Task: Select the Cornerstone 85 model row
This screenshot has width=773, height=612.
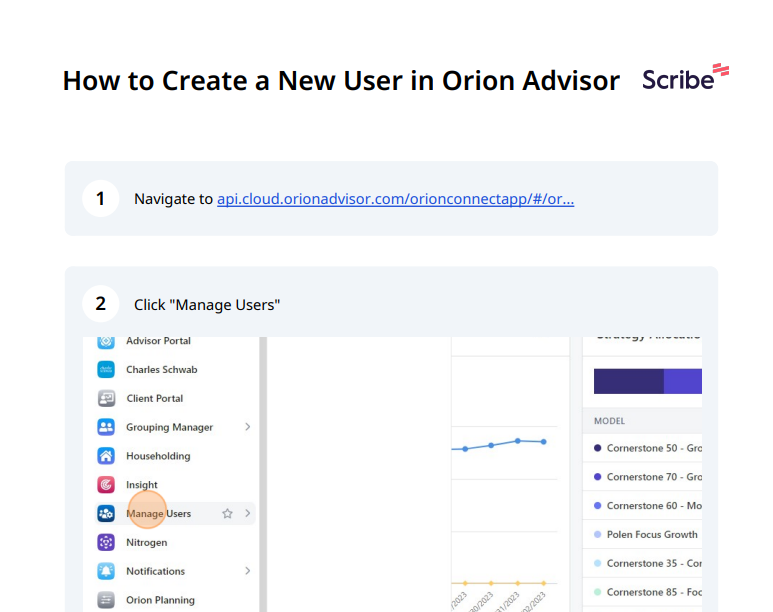Action: 642,592
